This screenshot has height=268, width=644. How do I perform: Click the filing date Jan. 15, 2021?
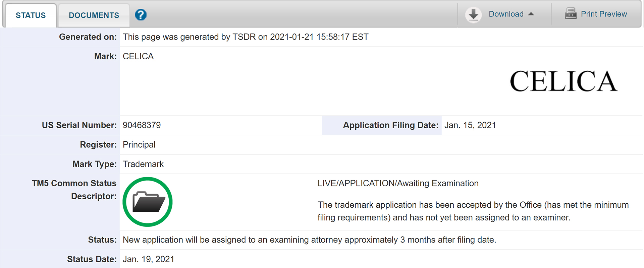470,125
